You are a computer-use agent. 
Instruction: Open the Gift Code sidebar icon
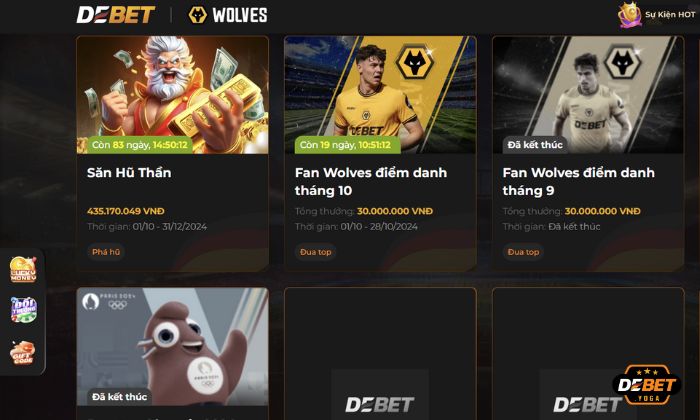[23, 353]
